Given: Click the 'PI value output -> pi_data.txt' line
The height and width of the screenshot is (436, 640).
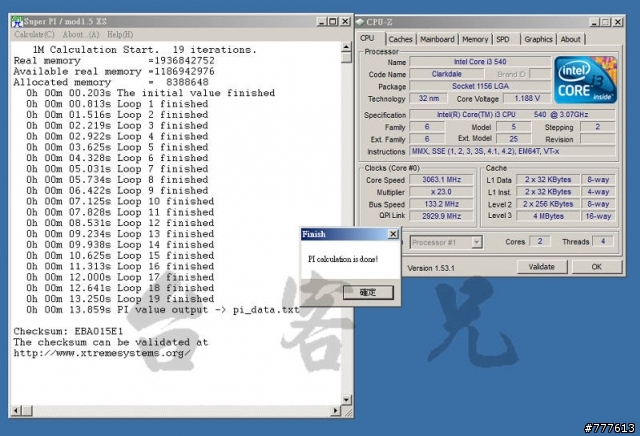Looking at the screenshot, I should point(162,310).
